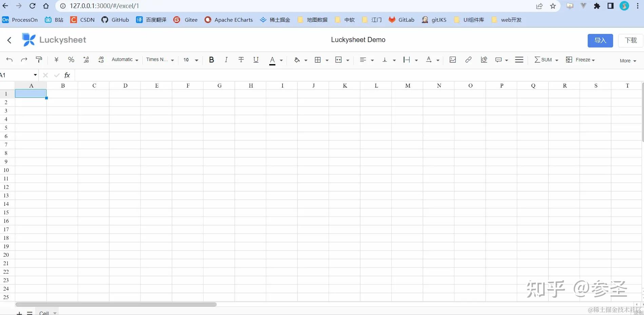644x315 pixels.
Task: Open the text rotation dropdown
Action: (x=438, y=60)
